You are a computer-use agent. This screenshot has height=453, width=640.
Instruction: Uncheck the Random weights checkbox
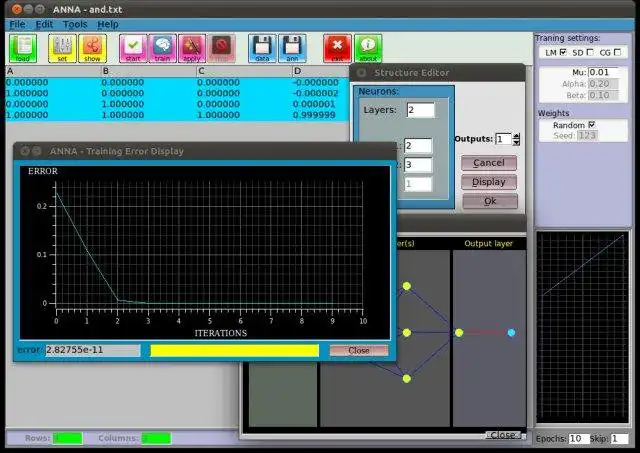(591, 125)
